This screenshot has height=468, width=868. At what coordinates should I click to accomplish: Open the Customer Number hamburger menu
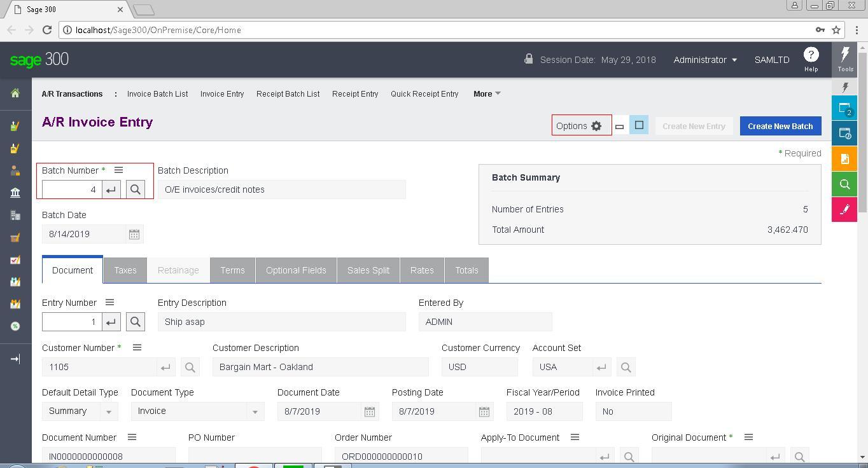(x=137, y=347)
